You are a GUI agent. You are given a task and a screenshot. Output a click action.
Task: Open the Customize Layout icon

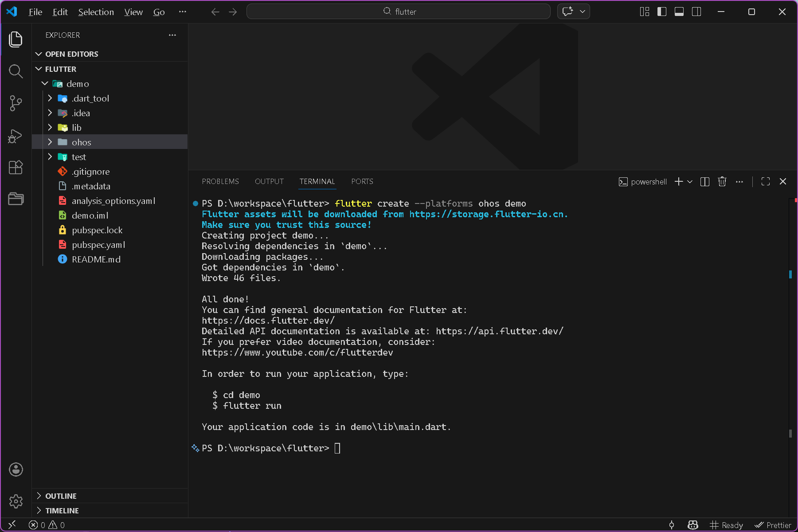[645, 12]
